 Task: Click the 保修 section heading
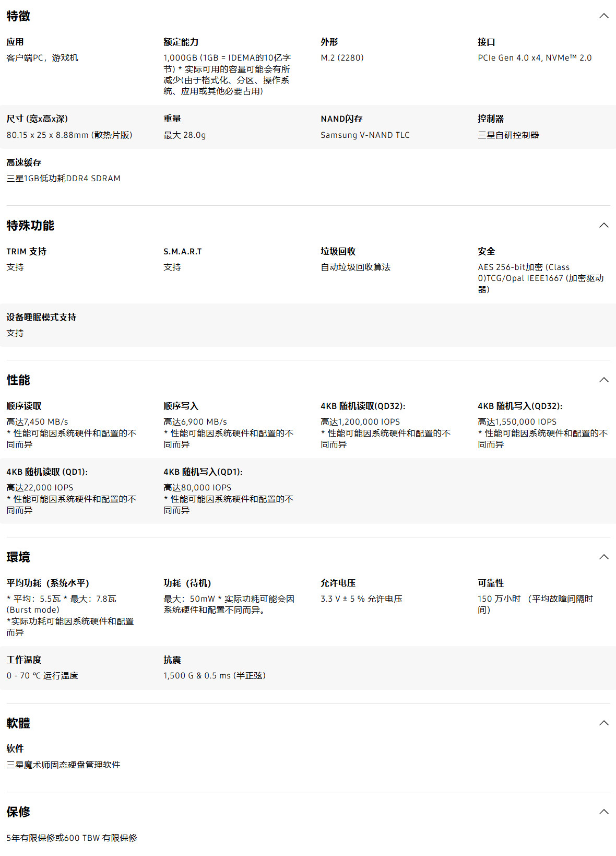coord(18,812)
